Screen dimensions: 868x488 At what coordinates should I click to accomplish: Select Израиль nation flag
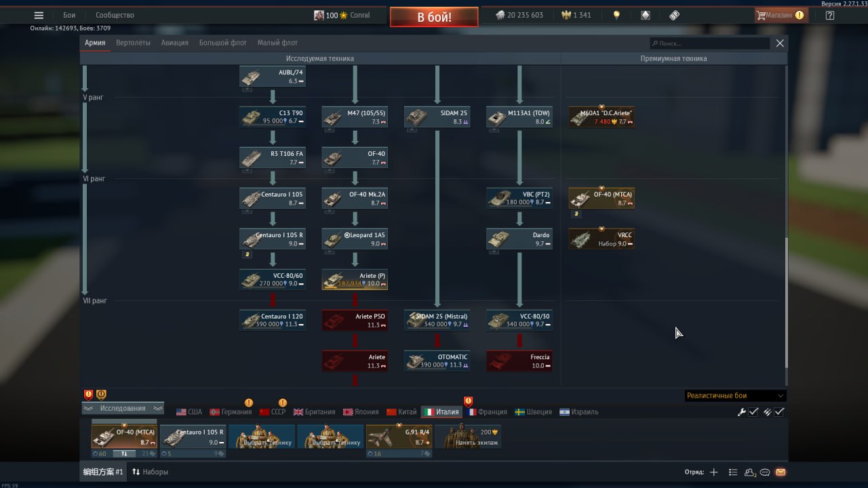click(x=578, y=411)
